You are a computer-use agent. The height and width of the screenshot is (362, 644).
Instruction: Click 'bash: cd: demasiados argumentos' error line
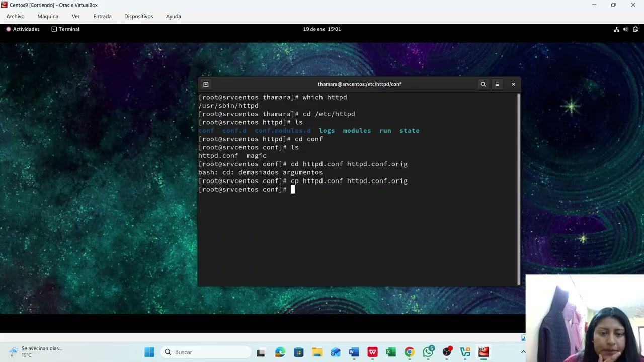(260, 172)
